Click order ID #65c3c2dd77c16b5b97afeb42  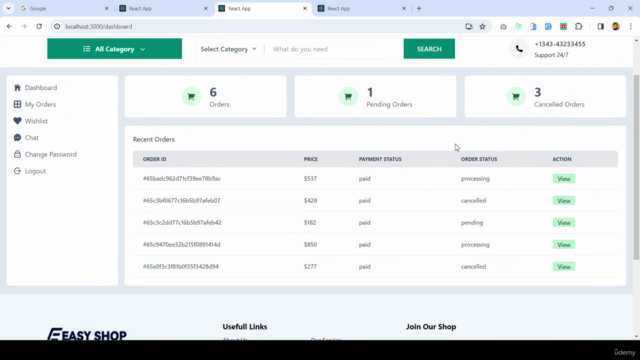point(182,223)
